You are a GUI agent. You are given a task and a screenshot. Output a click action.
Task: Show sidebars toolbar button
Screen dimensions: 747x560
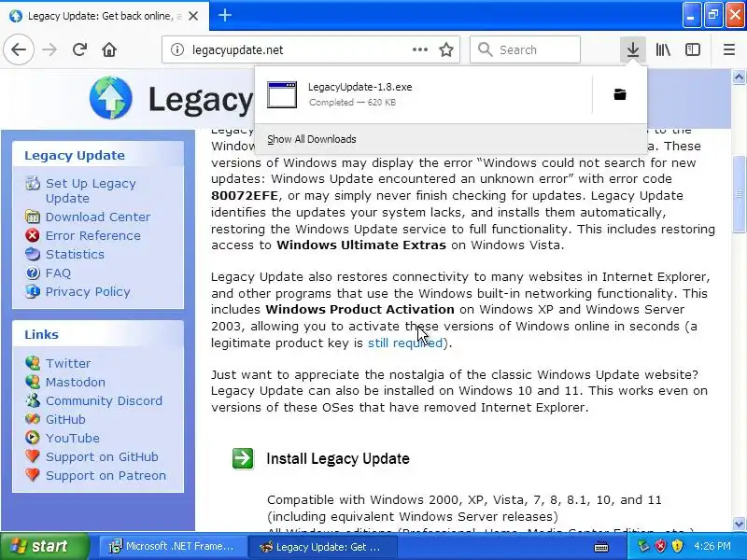coord(693,49)
